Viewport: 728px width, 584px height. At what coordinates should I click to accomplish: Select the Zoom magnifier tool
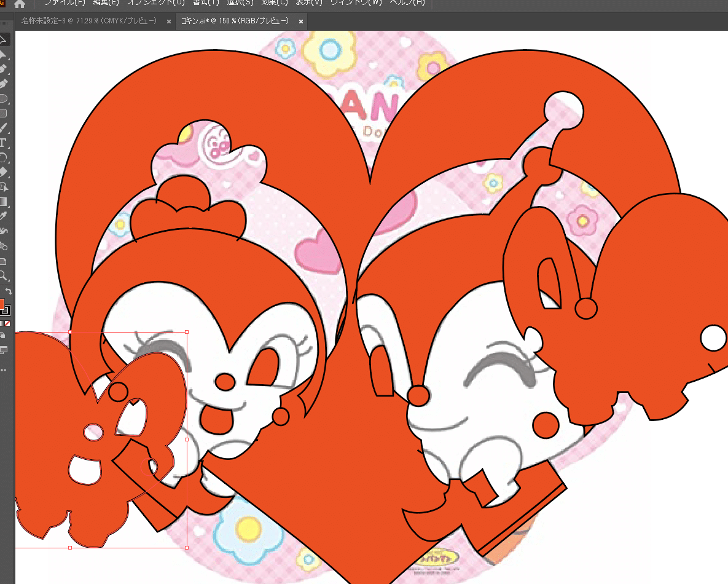[x=3, y=275]
